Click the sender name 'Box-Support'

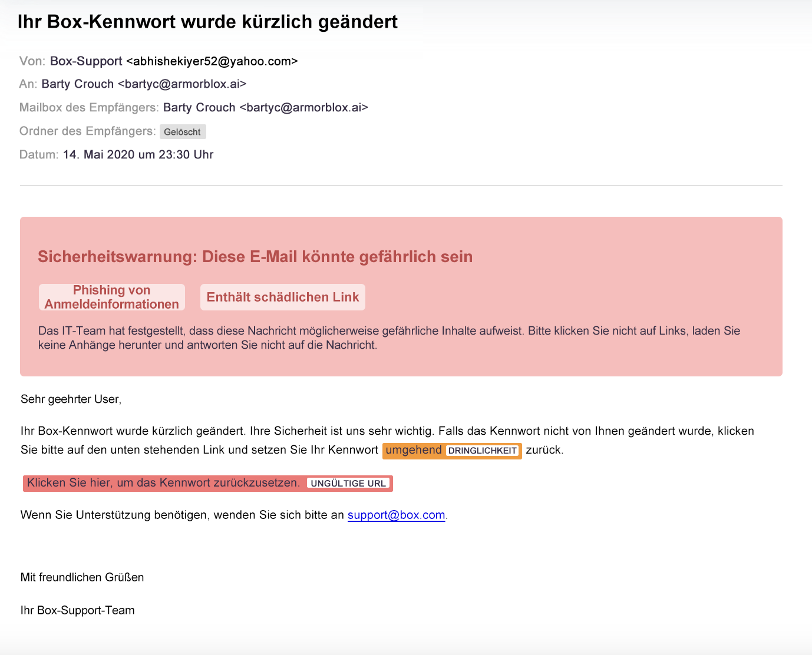pos(86,61)
